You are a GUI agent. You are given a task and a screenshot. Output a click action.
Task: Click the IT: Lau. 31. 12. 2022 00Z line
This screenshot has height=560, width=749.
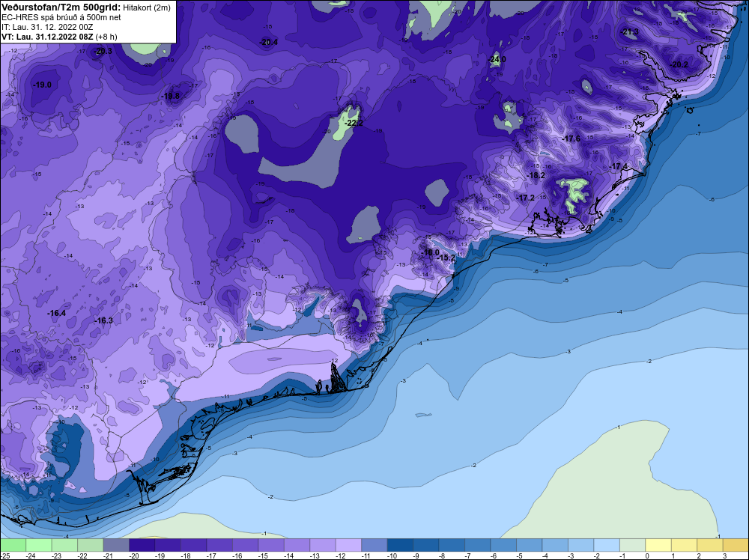(x=47, y=27)
